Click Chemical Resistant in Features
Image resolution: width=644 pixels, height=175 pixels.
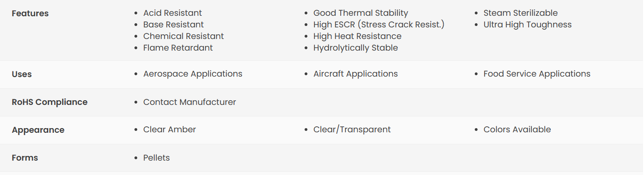[x=184, y=36]
